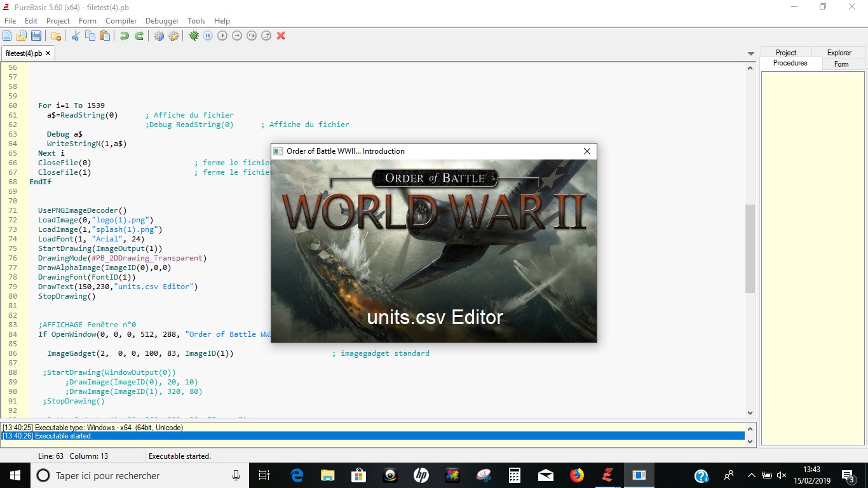The image size is (868, 488).
Task: Click the New file toolbar icon
Action: pos(7,36)
